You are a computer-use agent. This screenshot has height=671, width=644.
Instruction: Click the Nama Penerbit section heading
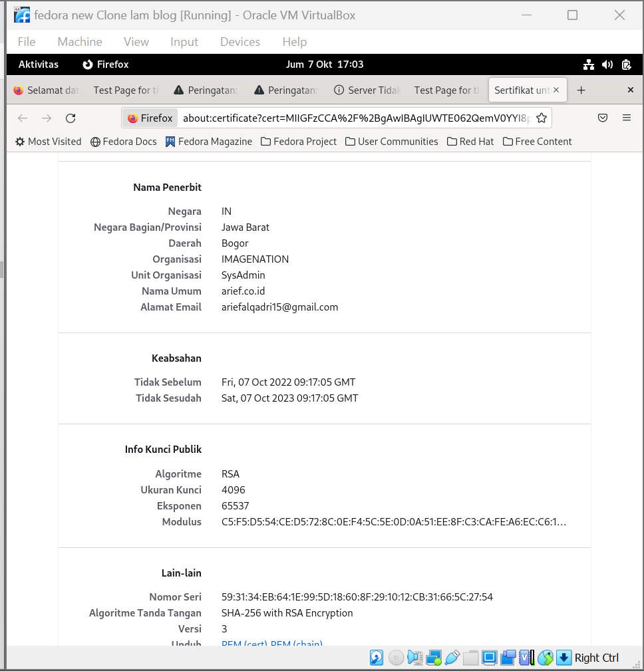167,188
